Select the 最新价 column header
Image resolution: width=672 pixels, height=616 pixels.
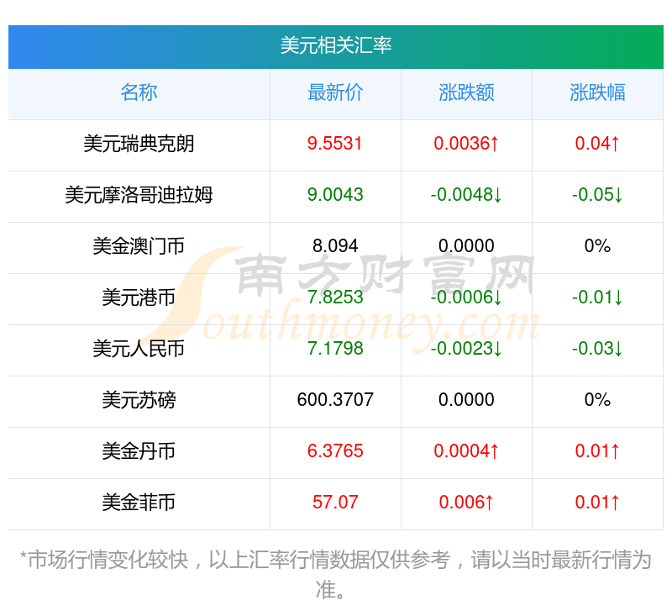point(335,92)
